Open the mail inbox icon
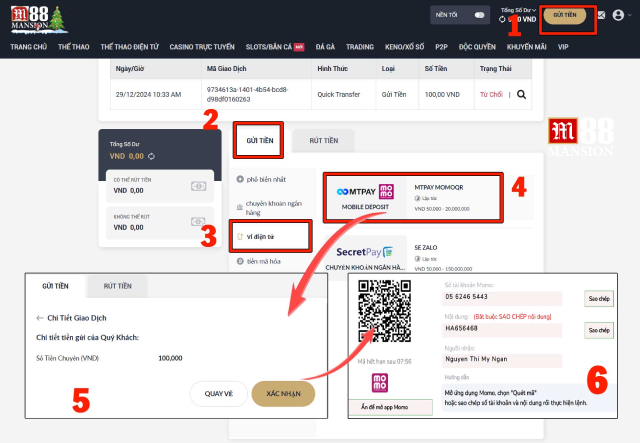The width and height of the screenshot is (640, 443). tap(601, 15)
